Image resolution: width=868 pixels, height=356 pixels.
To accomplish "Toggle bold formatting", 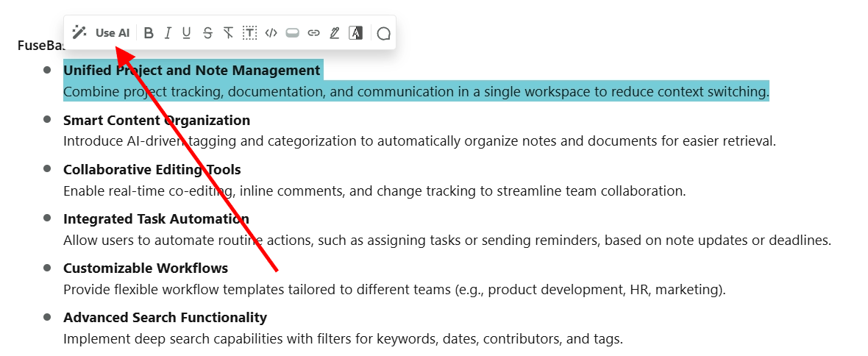I will 149,33.
